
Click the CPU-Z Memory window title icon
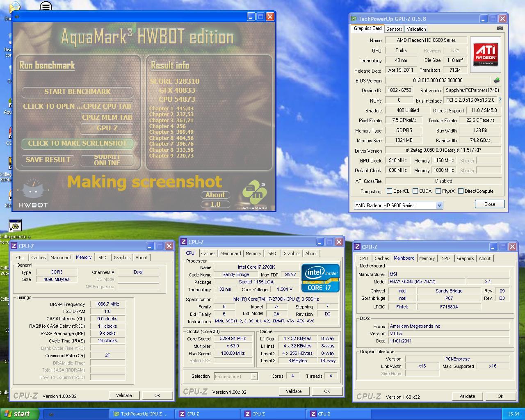[x=14, y=246]
